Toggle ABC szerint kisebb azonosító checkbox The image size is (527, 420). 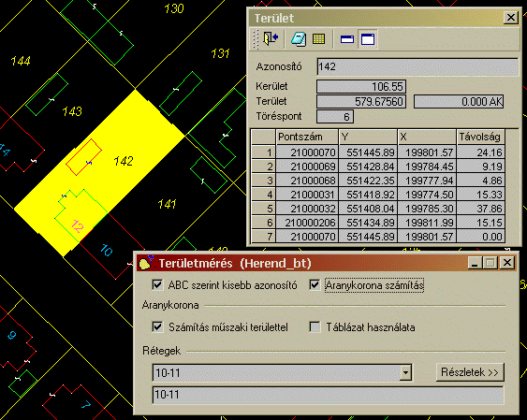(x=157, y=285)
